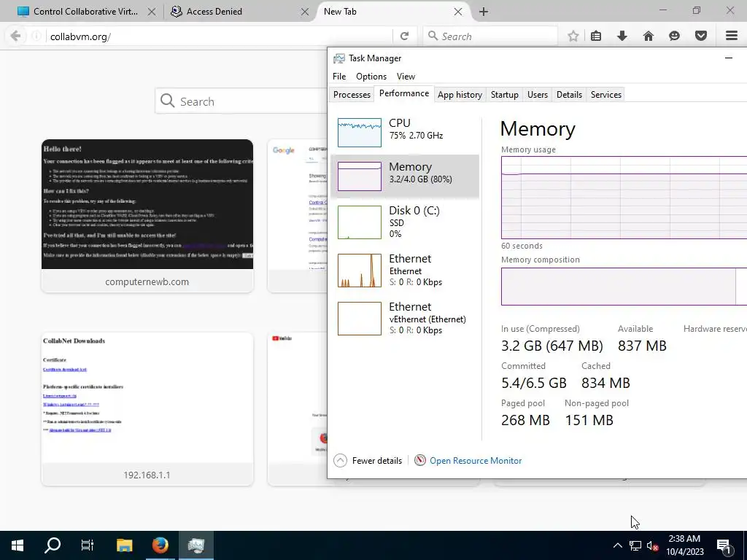Open Action Center notifications icon
The image size is (747, 560).
pyautogui.click(x=723, y=545)
